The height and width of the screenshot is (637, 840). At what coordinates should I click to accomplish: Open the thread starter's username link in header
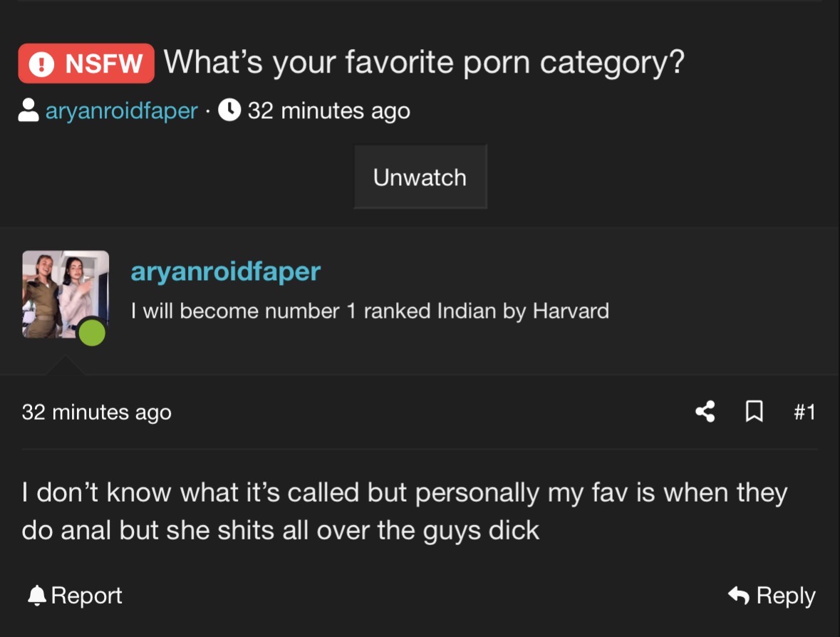click(121, 111)
